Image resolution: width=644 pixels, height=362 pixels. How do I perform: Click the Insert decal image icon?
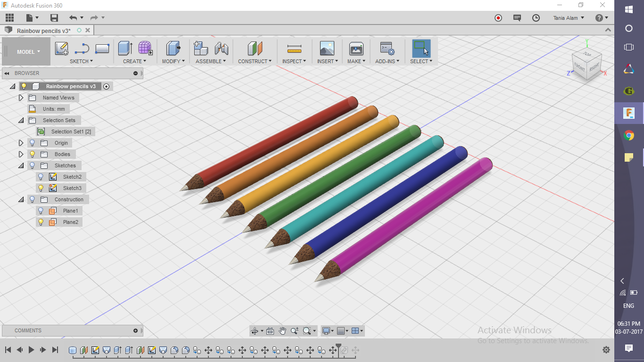[x=327, y=49]
